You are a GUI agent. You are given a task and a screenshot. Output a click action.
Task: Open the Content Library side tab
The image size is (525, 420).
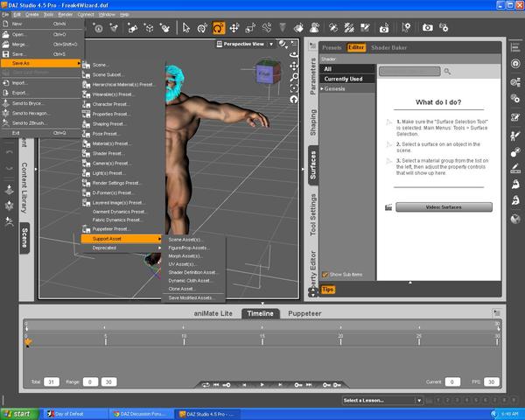(24, 188)
